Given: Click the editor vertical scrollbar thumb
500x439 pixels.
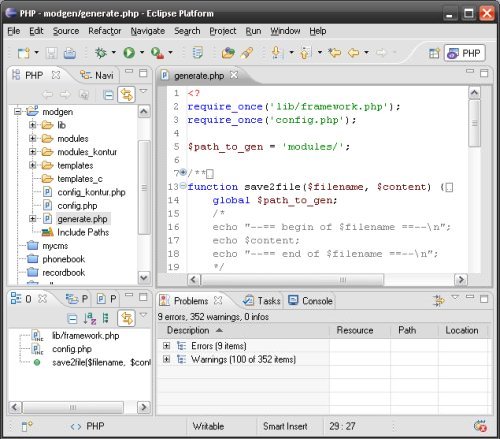Looking at the screenshot, I should pos(474,123).
